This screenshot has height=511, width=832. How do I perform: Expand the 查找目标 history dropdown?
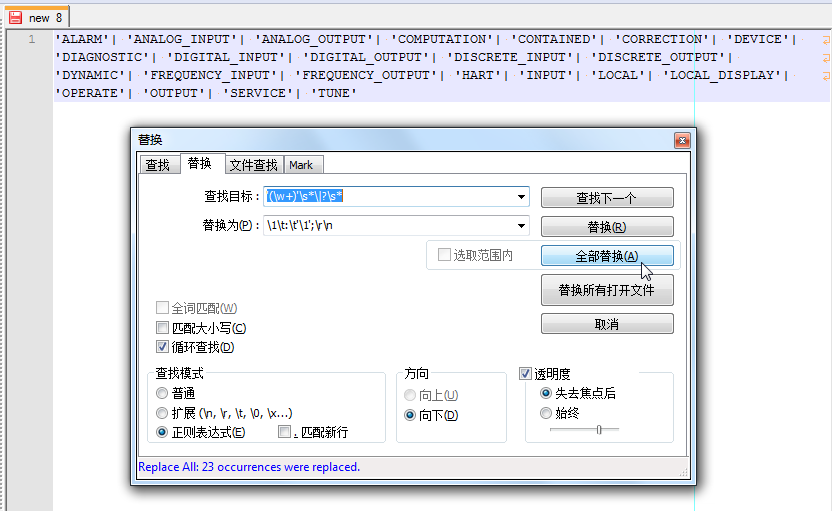point(521,197)
